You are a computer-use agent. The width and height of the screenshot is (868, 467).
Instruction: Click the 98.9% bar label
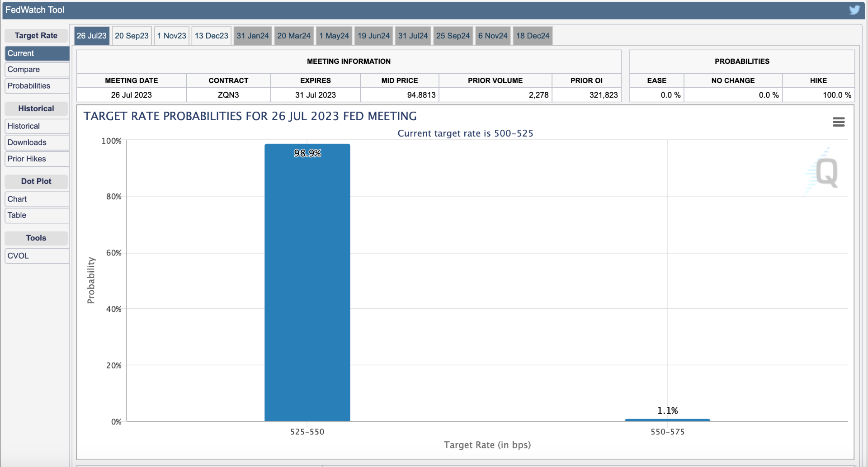click(307, 153)
